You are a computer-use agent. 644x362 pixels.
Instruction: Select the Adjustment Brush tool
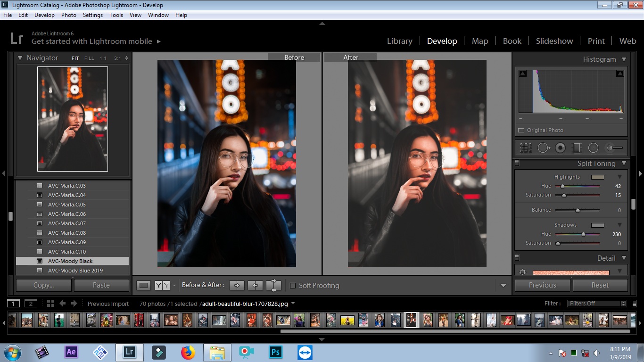pyautogui.click(x=614, y=148)
